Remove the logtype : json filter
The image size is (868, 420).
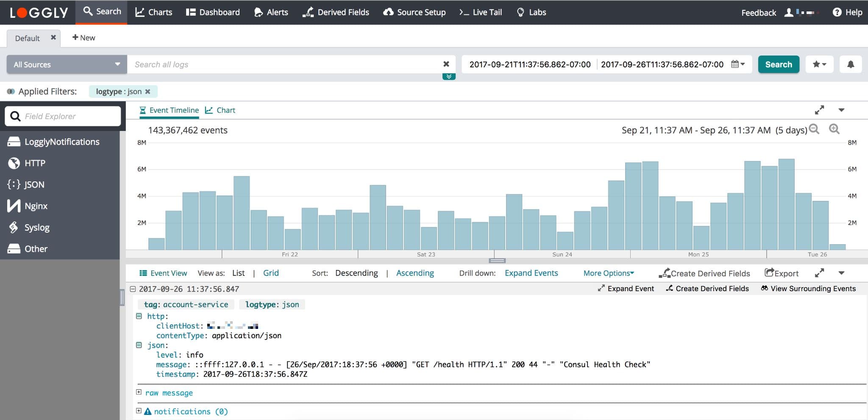point(147,92)
